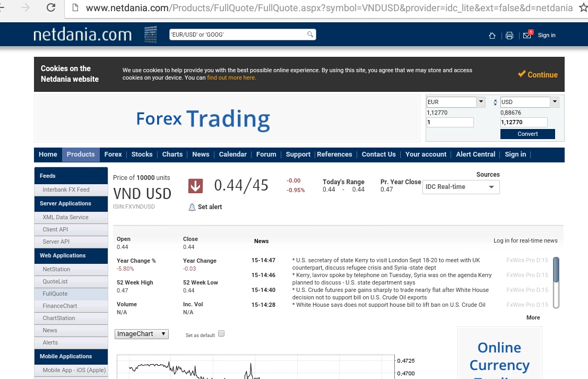This screenshot has height=379, width=588.
Task: Click the currency swap arrows icon
Action: pyautogui.click(x=495, y=102)
